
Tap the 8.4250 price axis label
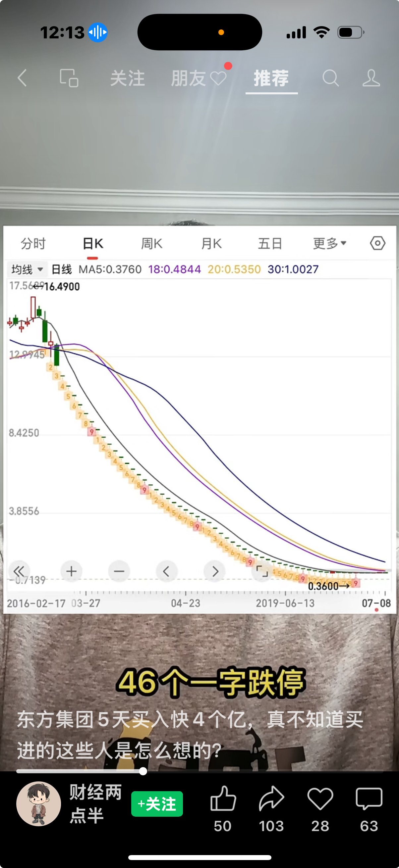click(24, 433)
